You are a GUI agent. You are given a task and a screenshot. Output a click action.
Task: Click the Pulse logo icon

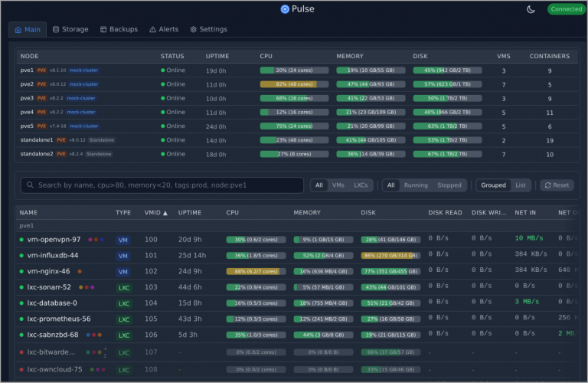pyautogui.click(x=285, y=9)
